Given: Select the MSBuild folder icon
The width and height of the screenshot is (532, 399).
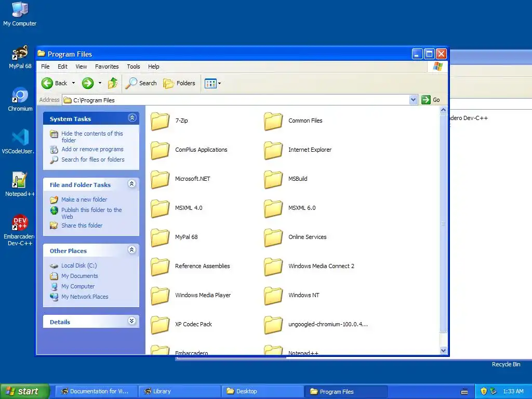Looking at the screenshot, I should [273, 179].
